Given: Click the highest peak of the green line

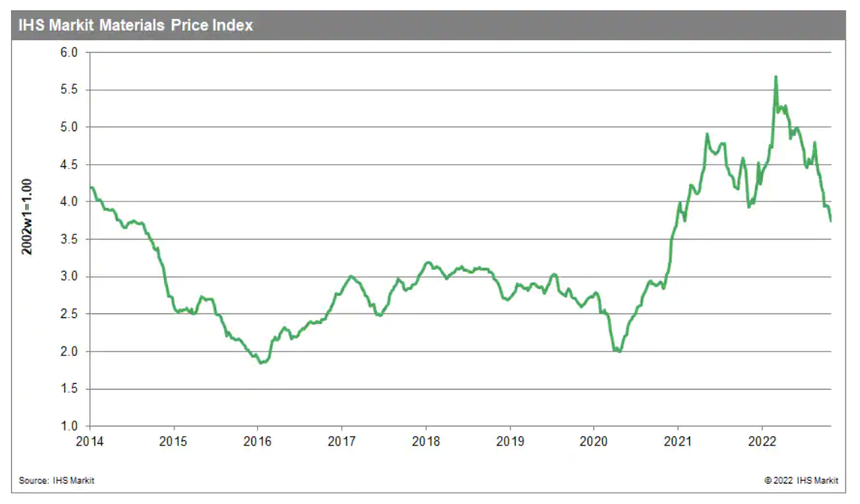Looking at the screenshot, I should point(776,76).
